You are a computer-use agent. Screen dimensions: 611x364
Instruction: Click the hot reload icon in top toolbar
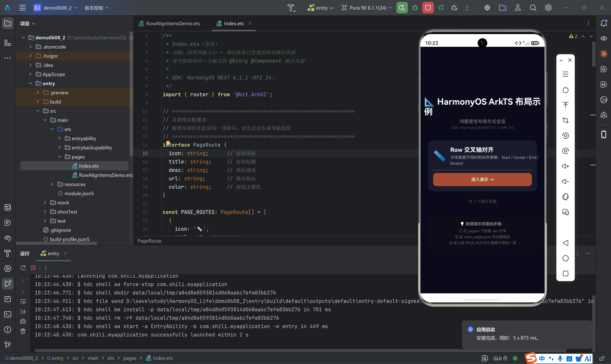click(441, 8)
